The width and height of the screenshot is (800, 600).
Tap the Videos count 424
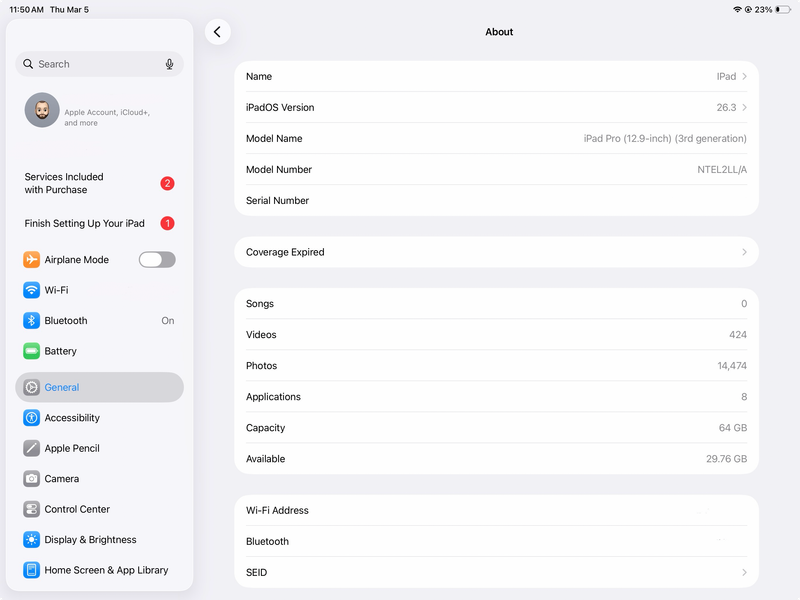tap(738, 335)
